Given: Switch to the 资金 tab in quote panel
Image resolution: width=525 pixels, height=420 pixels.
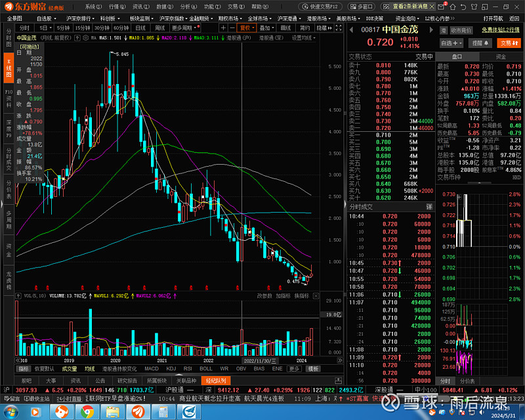Looking at the screenshot, I should tap(501, 56).
